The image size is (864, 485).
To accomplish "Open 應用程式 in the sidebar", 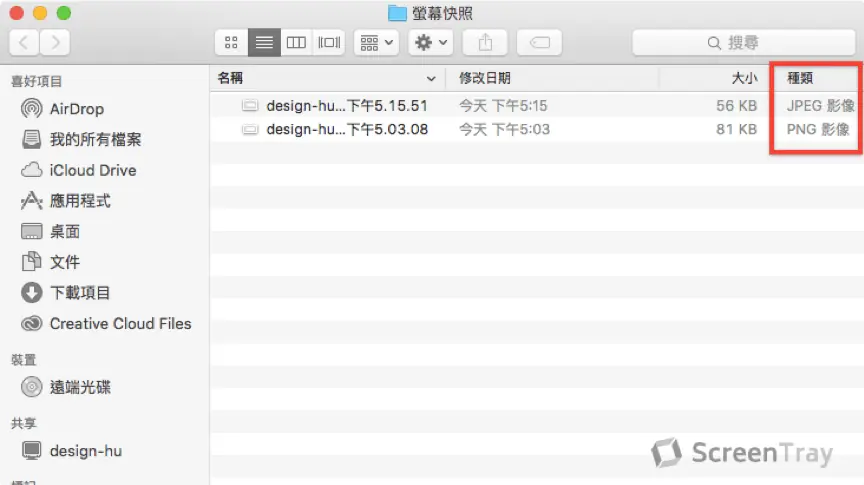I will point(80,201).
